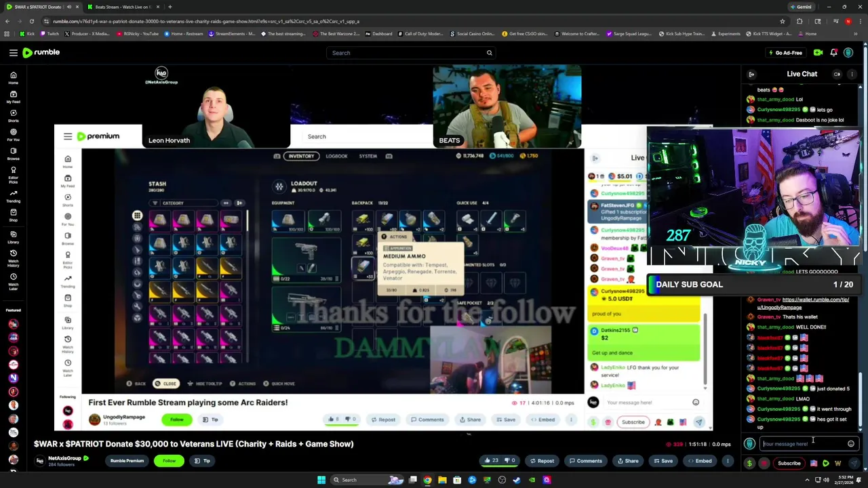Click the Tip button for NetAxisGroup
This screenshot has height=488, width=868.
[x=202, y=461]
